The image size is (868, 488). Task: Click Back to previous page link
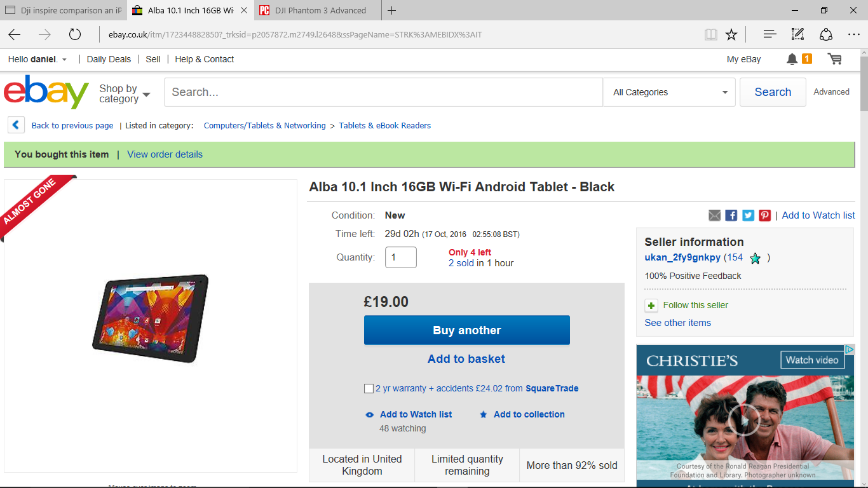[x=72, y=126]
